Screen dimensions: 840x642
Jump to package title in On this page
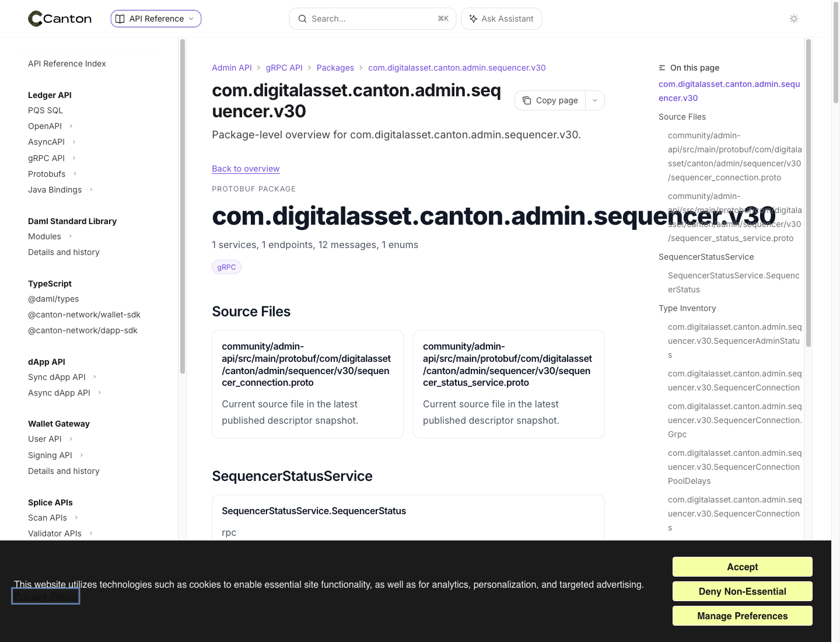pos(729,91)
